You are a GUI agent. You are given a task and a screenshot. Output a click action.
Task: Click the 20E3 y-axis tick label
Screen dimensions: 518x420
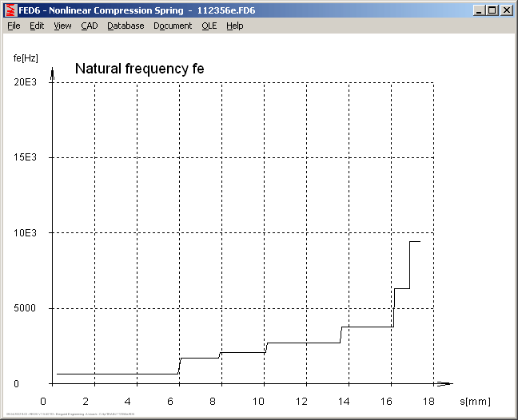click(26, 82)
